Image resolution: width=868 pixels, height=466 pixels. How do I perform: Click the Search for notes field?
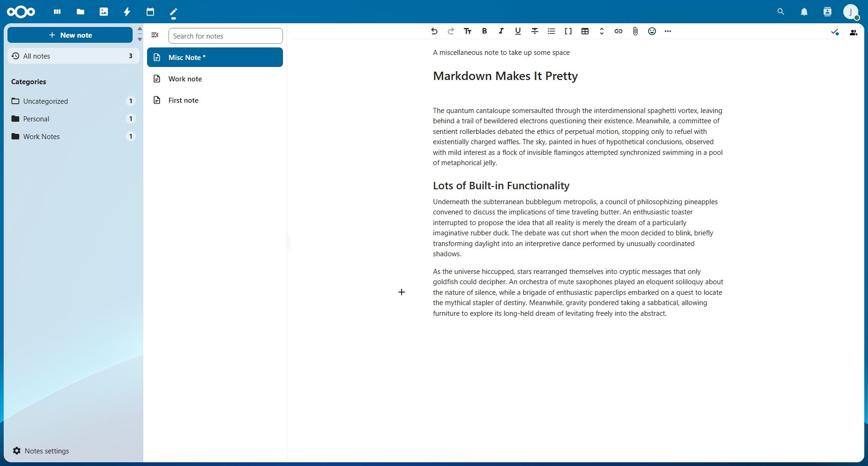click(225, 36)
